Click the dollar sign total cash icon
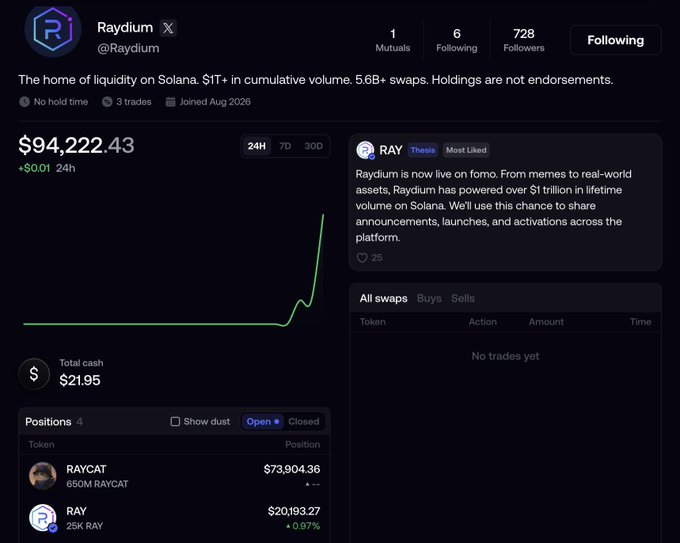Image resolution: width=680 pixels, height=543 pixels. (x=34, y=374)
